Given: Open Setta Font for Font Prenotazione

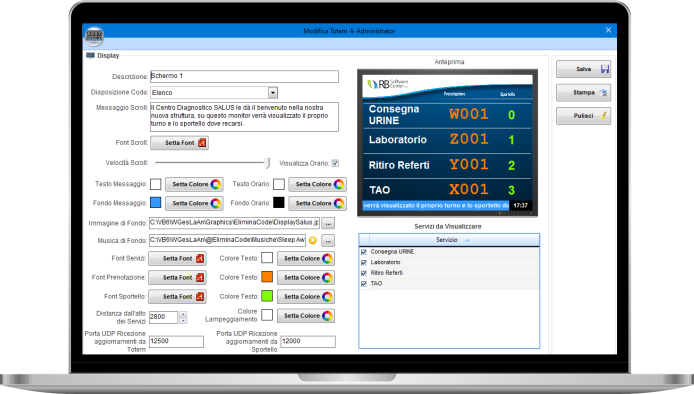Looking at the screenshot, I should tap(177, 278).
